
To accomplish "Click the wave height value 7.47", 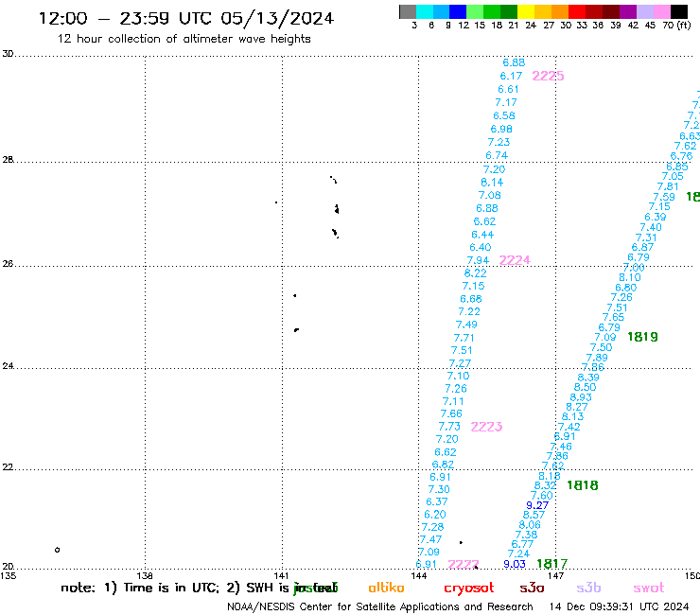I will [x=430, y=539].
